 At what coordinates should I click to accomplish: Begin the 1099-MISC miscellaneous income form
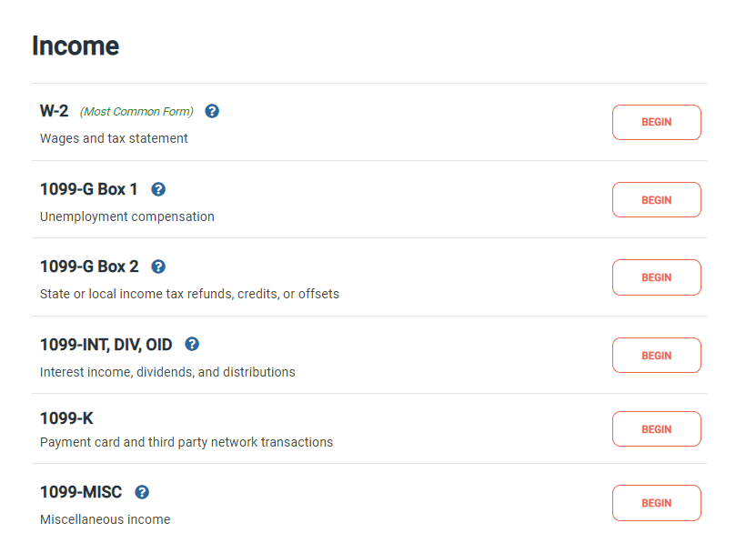point(656,502)
